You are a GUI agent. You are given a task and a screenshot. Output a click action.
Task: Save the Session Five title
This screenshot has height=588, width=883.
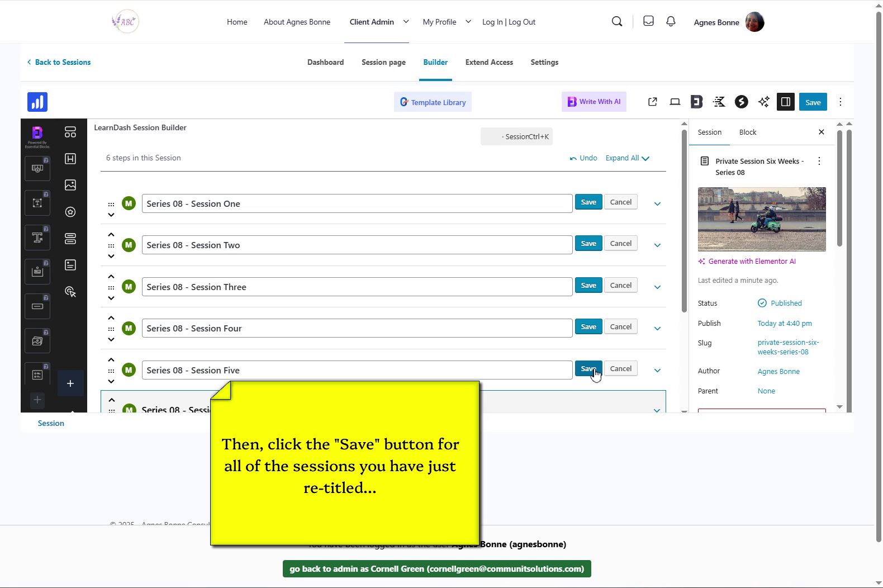pyautogui.click(x=588, y=369)
